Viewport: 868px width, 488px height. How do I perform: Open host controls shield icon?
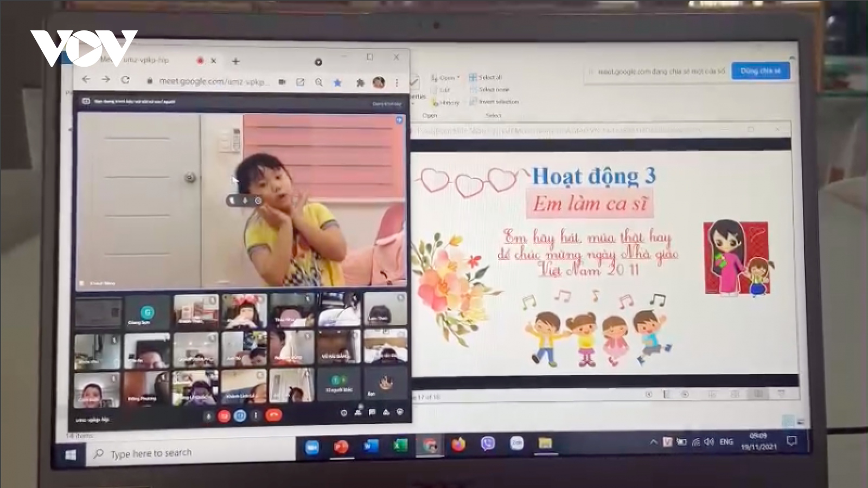pyautogui.click(x=400, y=412)
